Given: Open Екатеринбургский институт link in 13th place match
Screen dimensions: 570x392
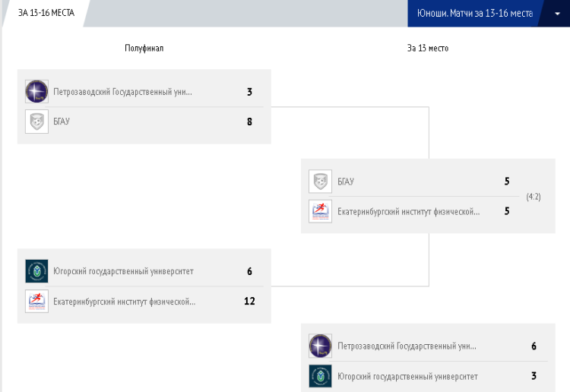Looking at the screenshot, I should pyautogui.click(x=409, y=211).
